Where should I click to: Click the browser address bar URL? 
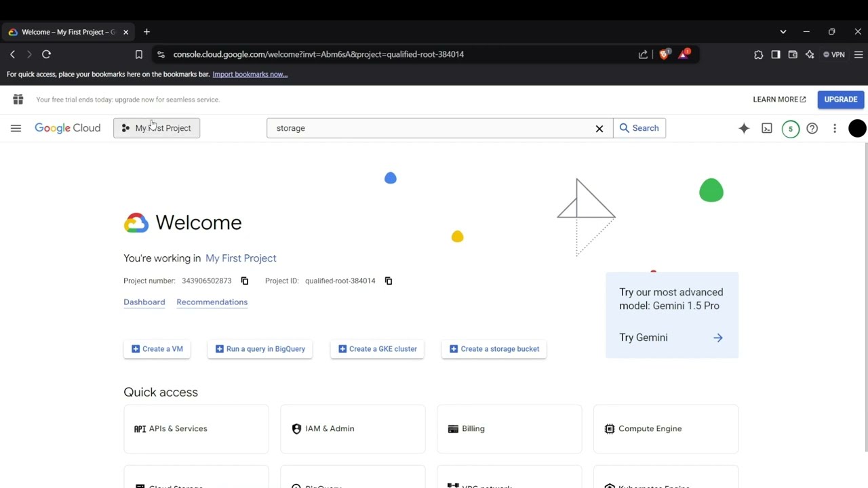coord(319,54)
